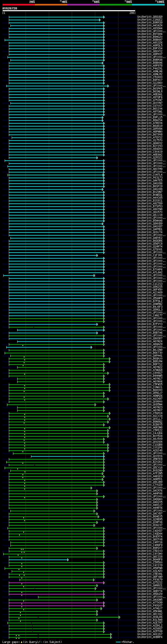Select hit label UniRef100_A6YN24
The height and width of the screenshot is (644, 167).
[x=150, y=341]
